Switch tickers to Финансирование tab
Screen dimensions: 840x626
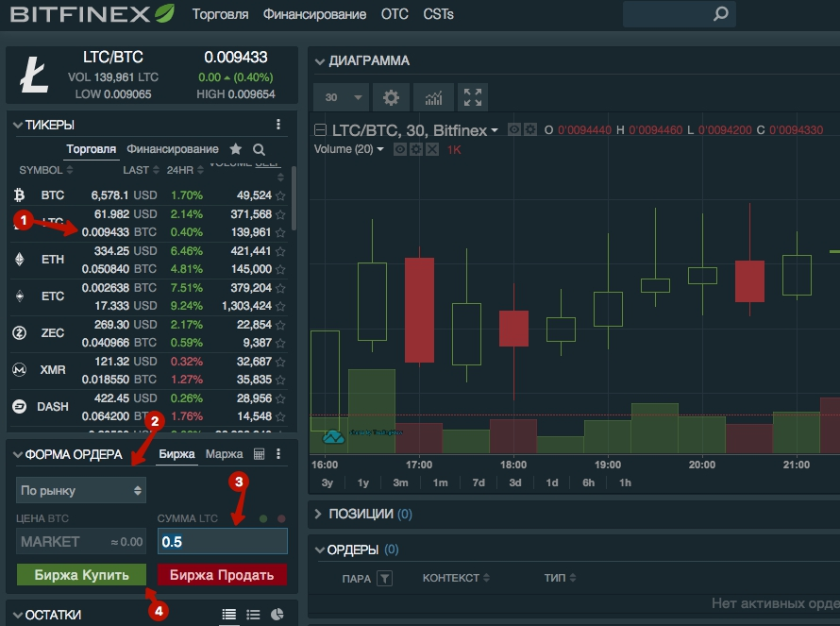[173, 149]
